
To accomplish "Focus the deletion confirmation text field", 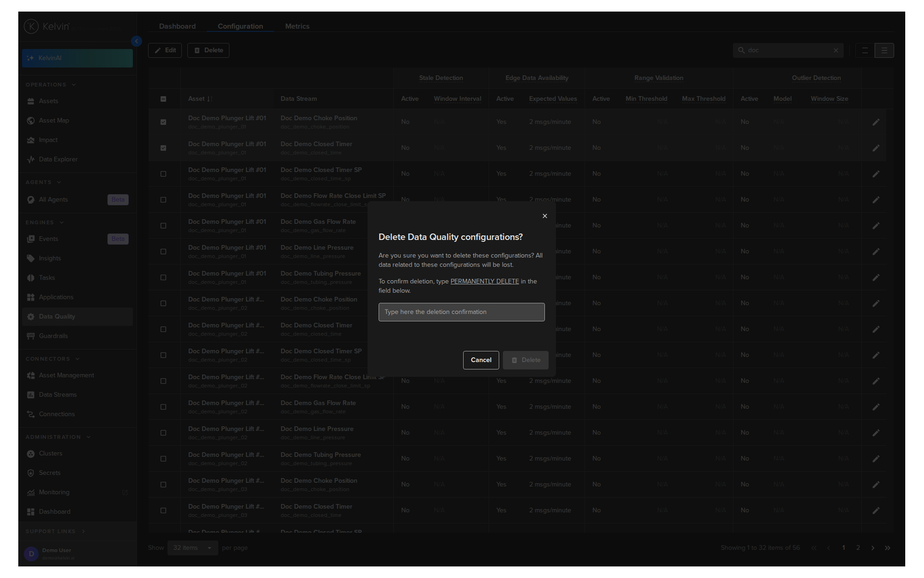I will point(462,312).
